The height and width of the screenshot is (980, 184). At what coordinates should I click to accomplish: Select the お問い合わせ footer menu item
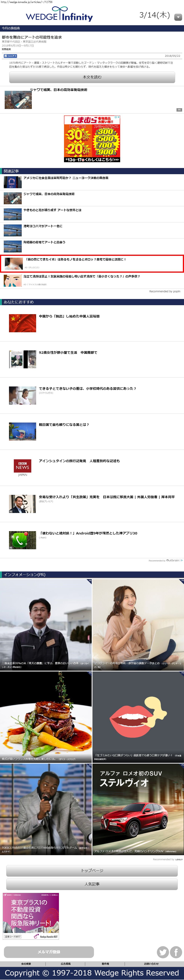click(151, 964)
